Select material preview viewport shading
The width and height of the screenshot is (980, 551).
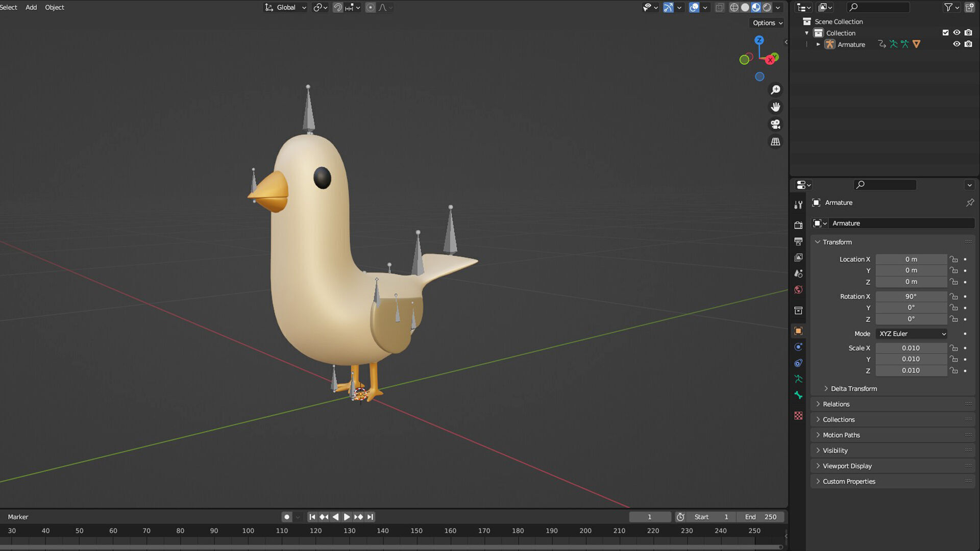[x=756, y=7]
